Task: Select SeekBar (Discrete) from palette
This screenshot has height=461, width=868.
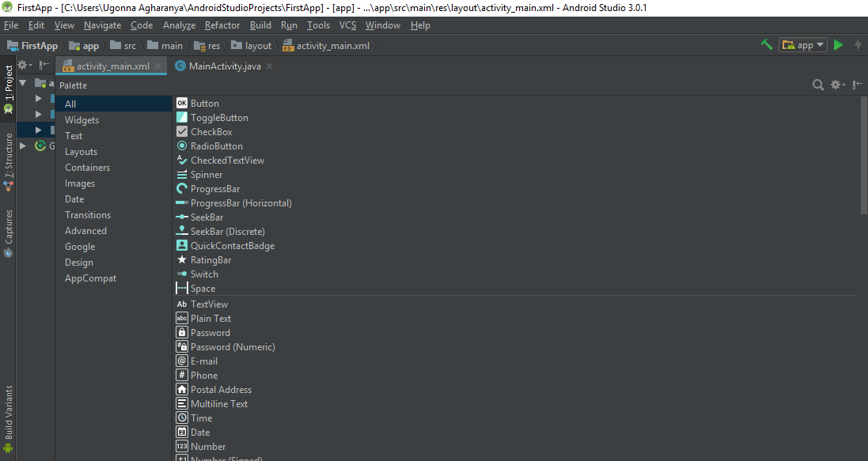Action: (x=220, y=232)
